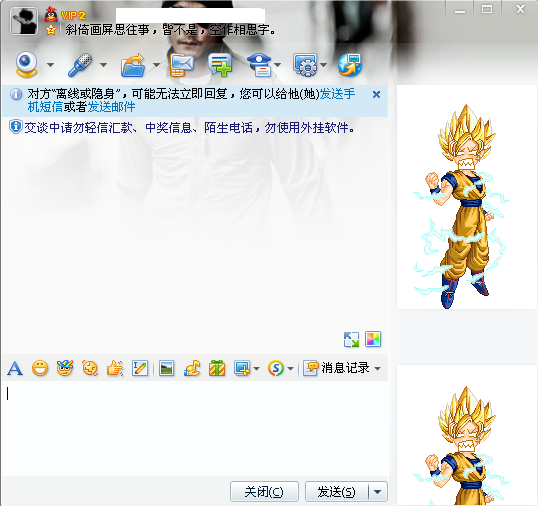Expand the screenshot tool dropdown arrow
This screenshot has width=538, height=506.
256,369
